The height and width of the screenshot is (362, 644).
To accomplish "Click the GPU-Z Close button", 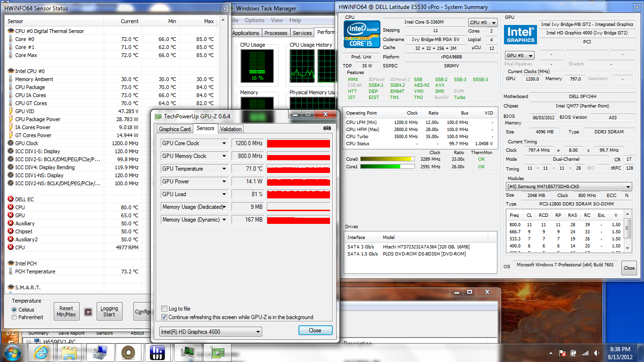I will click(x=315, y=330).
